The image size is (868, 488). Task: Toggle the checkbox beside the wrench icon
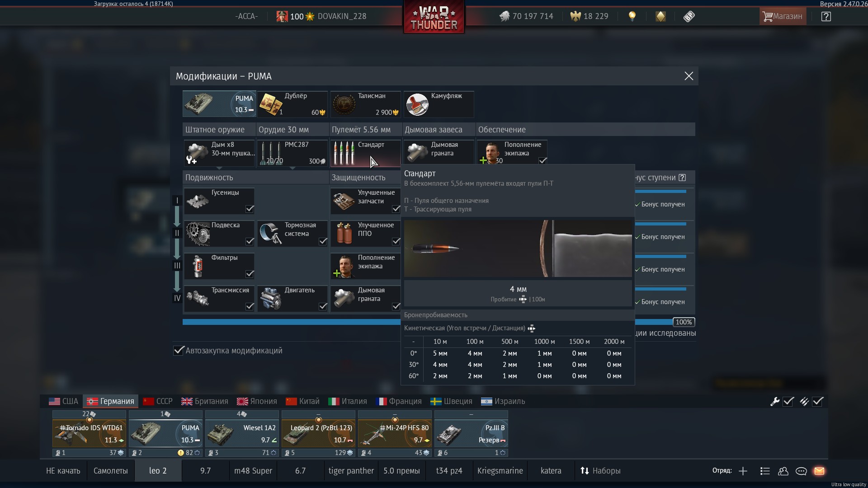click(788, 401)
